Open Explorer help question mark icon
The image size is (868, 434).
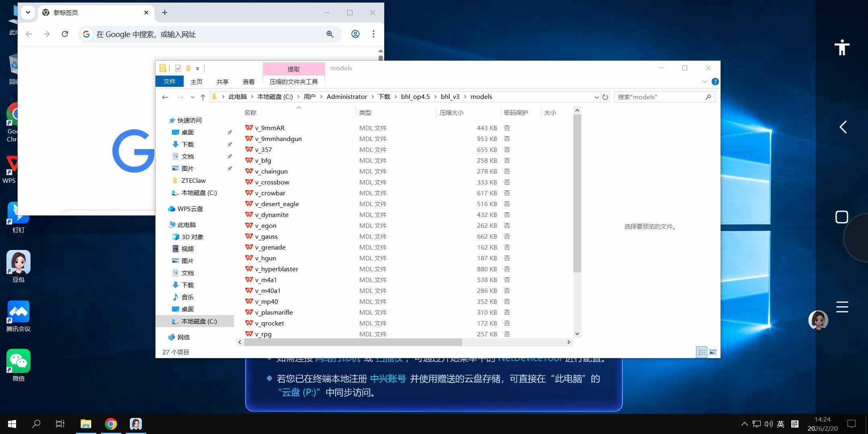coord(715,82)
